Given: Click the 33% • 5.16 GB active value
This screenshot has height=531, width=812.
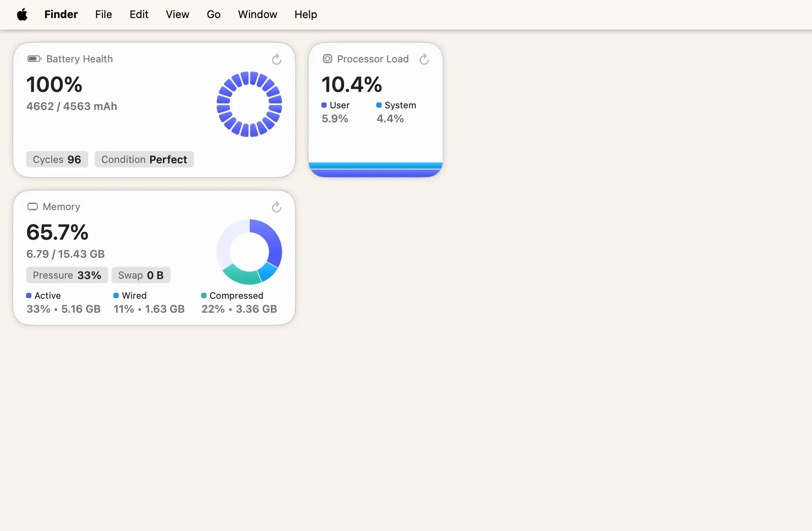Looking at the screenshot, I should point(64,309).
